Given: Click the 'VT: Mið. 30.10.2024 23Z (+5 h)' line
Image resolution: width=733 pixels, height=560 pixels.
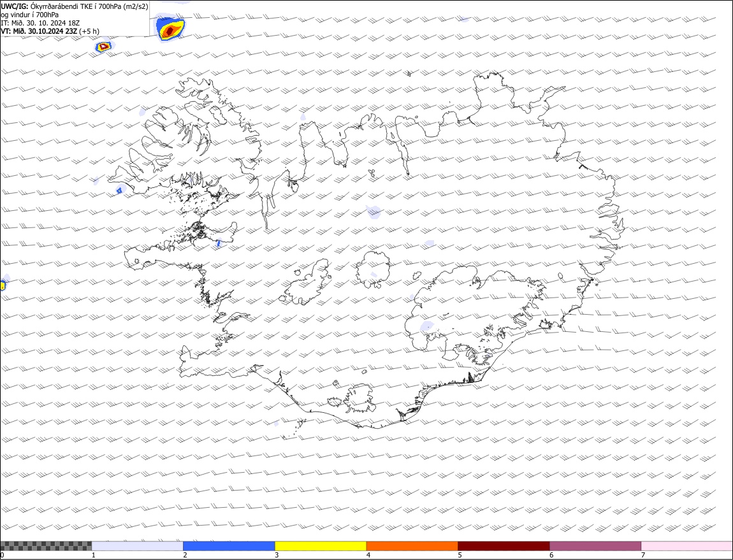Looking at the screenshot, I should coord(50,31).
